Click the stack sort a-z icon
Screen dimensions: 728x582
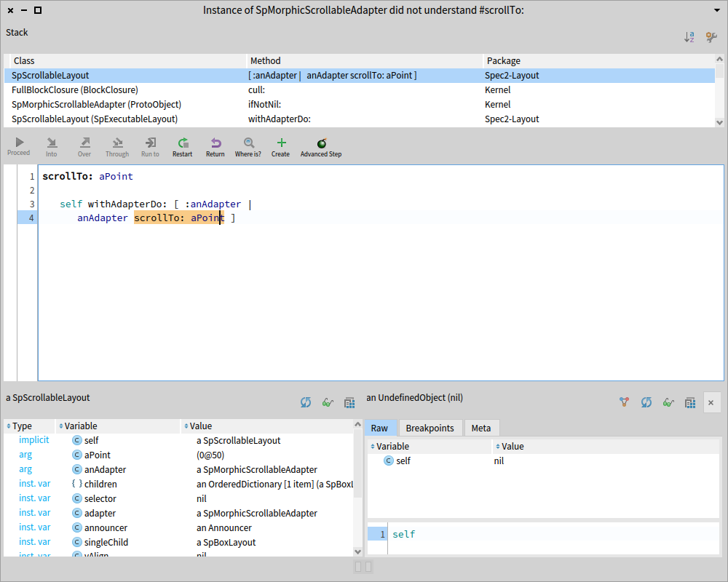[x=689, y=37]
